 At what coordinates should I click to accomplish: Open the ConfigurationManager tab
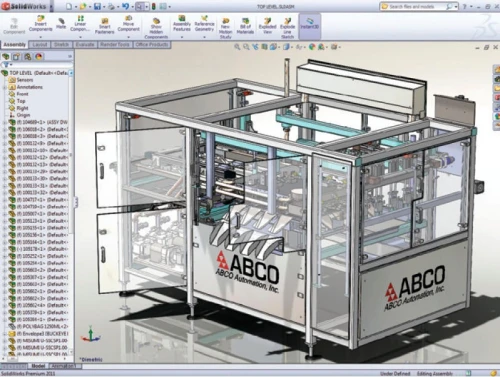[x=28, y=57]
